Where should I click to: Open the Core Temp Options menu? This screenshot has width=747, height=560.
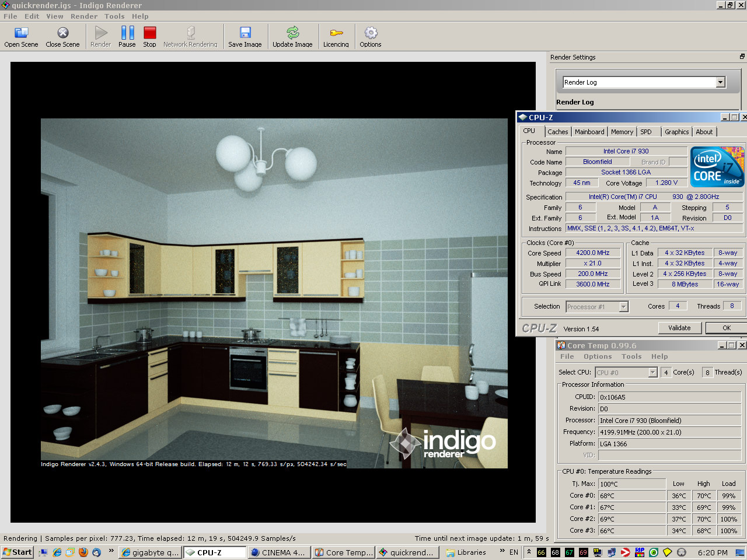pos(598,356)
